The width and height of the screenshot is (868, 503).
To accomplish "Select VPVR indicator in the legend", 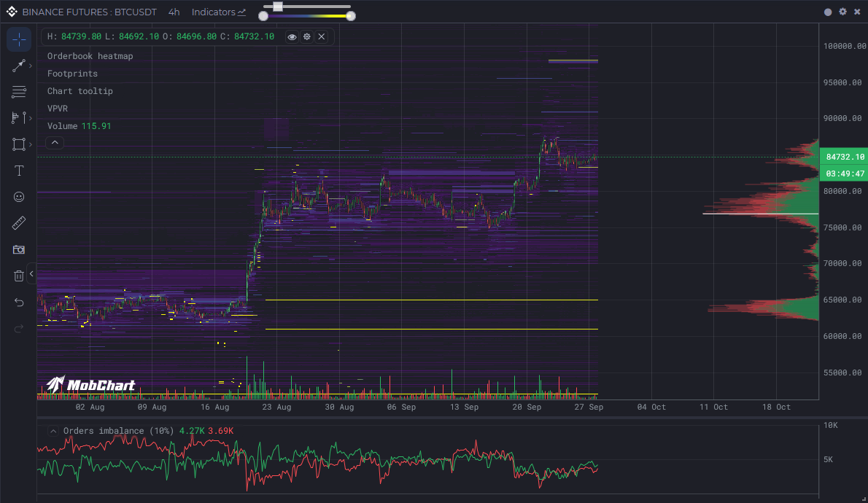I will click(58, 109).
